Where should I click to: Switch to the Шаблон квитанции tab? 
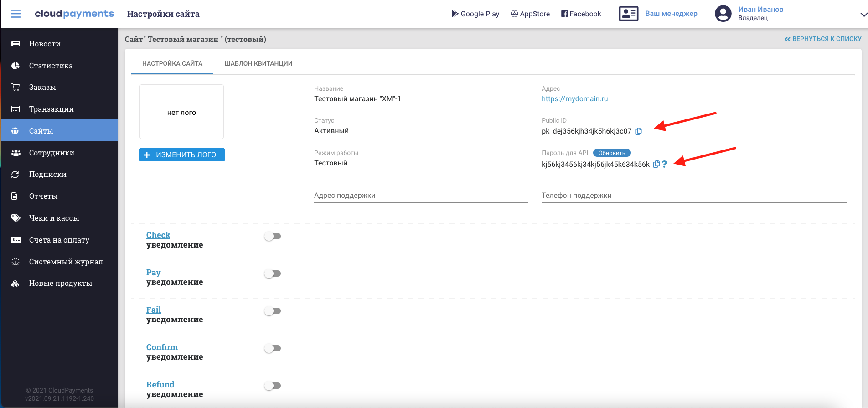pyautogui.click(x=258, y=63)
